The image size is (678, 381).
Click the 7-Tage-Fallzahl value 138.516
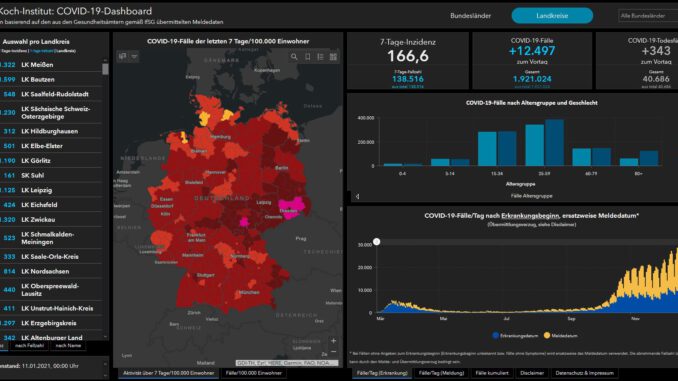(408, 79)
